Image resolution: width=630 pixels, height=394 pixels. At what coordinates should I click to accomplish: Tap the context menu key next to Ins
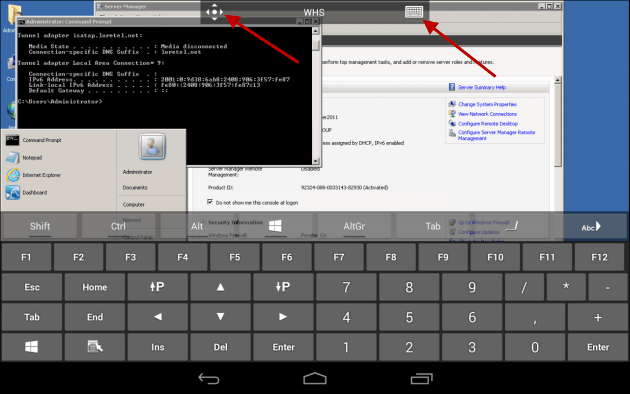point(95,347)
